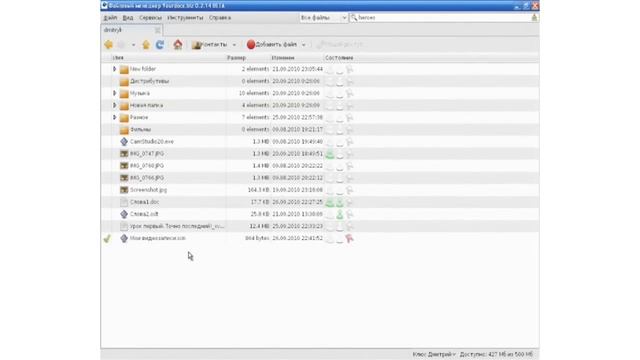The height and width of the screenshot is (360, 640).
Task: Click the Слова1.doc document icon
Action: pyautogui.click(x=124, y=202)
